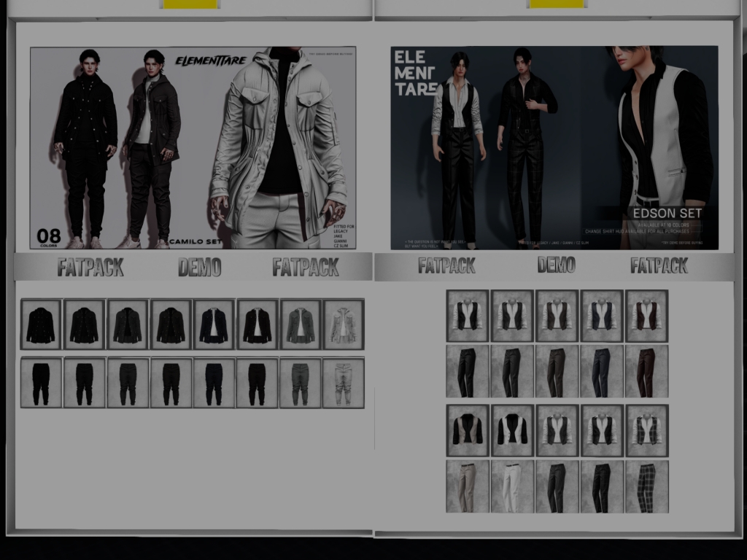The width and height of the screenshot is (747, 560).
Task: Choose the white Edson pants swatch
Action: (512, 486)
